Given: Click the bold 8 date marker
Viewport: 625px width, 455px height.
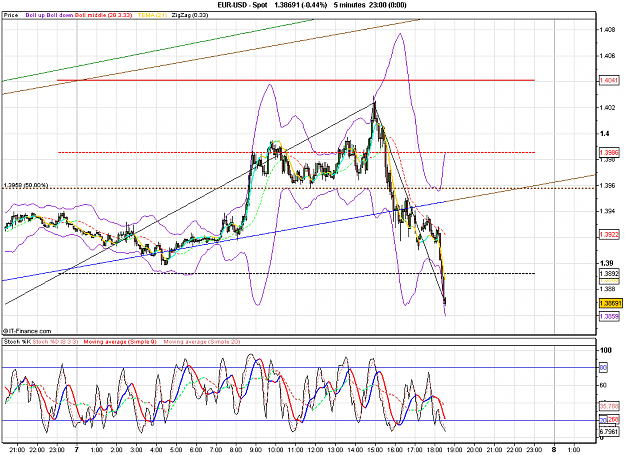Looking at the screenshot, I should pos(554,450).
